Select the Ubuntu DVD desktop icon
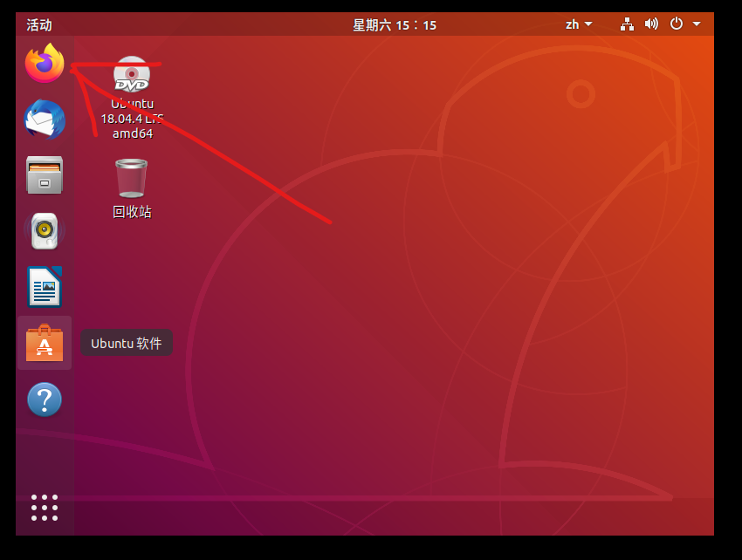 (132, 75)
